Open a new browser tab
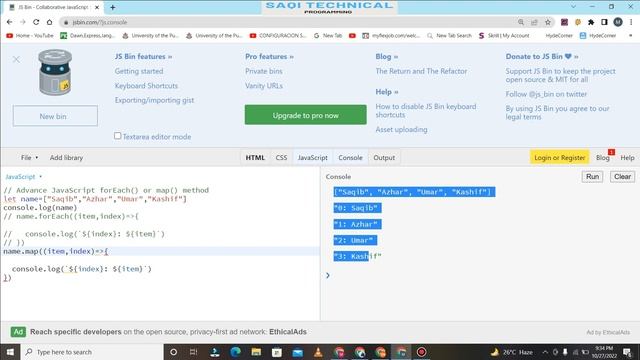640x360 pixels. 113,7
